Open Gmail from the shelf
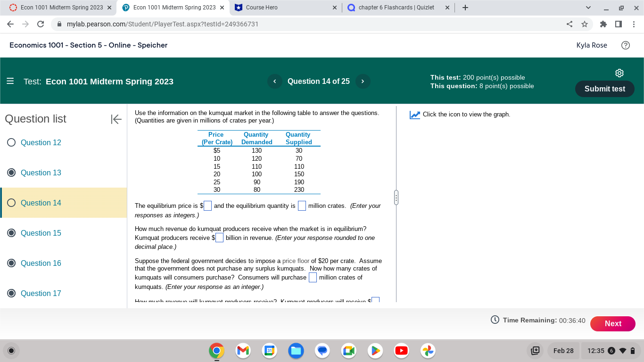This screenshot has height=362, width=644. coord(242,351)
